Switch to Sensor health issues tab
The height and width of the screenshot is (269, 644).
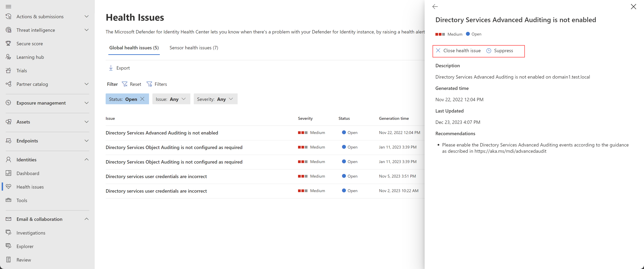pos(194,48)
